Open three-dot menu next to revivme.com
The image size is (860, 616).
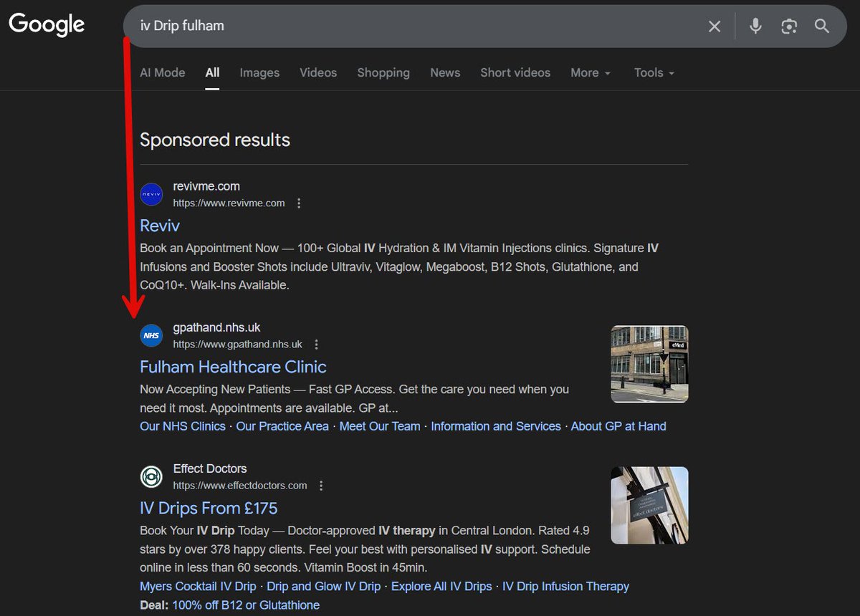click(x=299, y=203)
